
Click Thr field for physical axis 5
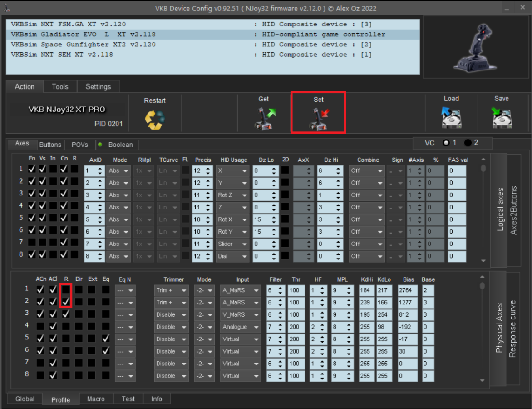click(x=296, y=339)
